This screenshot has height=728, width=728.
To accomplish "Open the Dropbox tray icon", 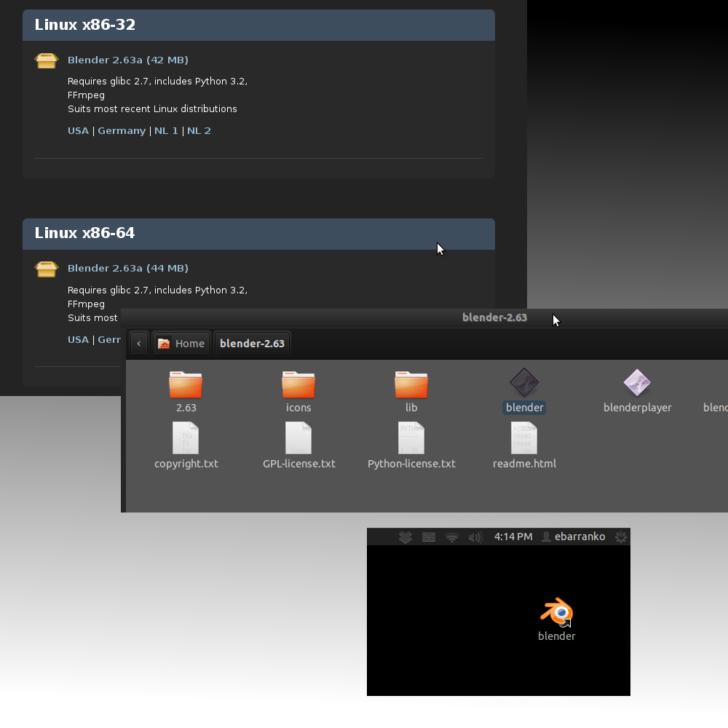I will (x=405, y=537).
